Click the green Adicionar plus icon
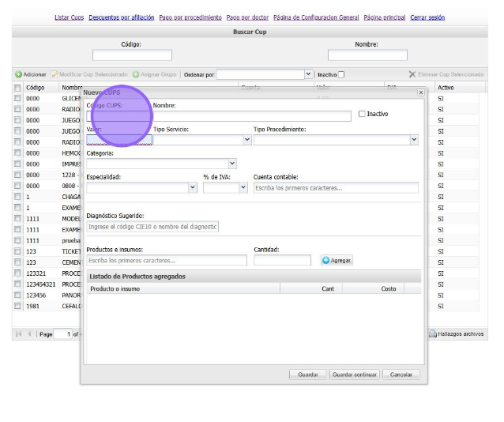 18,74
